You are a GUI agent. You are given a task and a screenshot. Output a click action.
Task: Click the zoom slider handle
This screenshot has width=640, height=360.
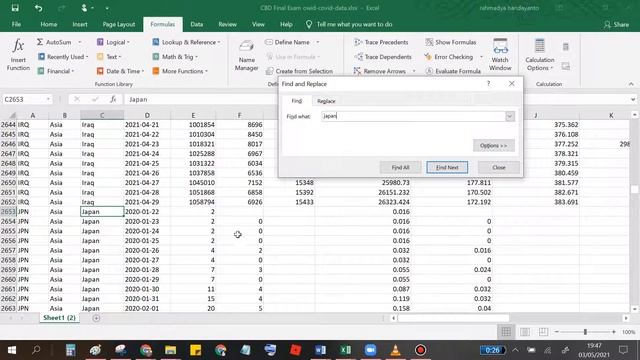(x=585, y=332)
